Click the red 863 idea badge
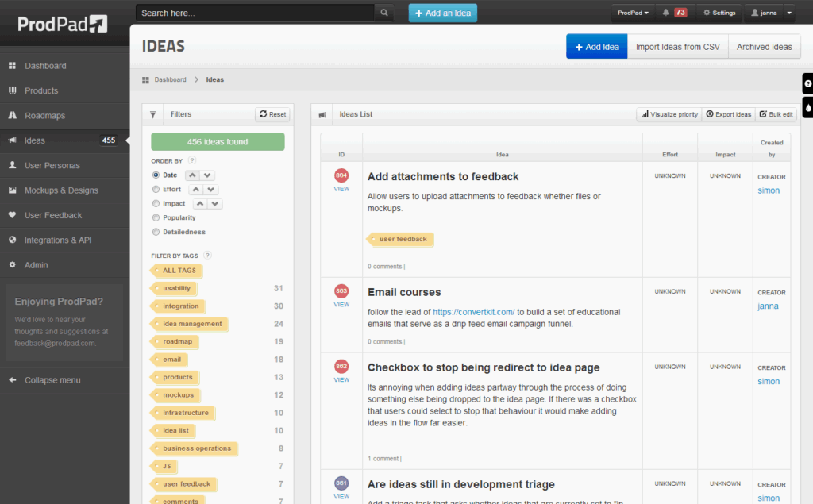 341,291
